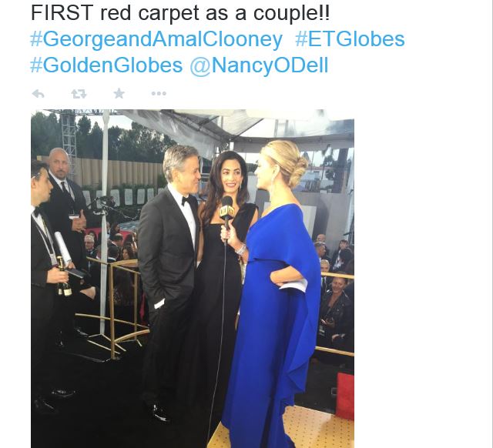Click the sparkling bracelet on the wrist
493x448 pixels.
pos(241,249)
